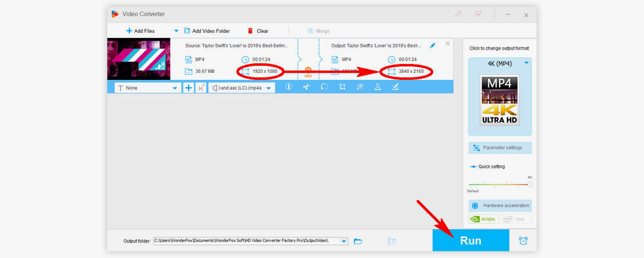
Task: Click the Source file title text
Action: pyautogui.click(x=236, y=45)
